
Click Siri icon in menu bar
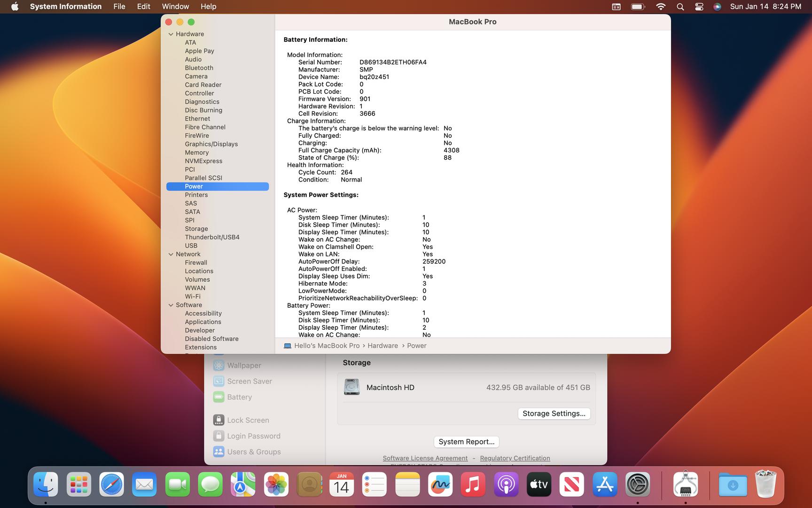[717, 7]
